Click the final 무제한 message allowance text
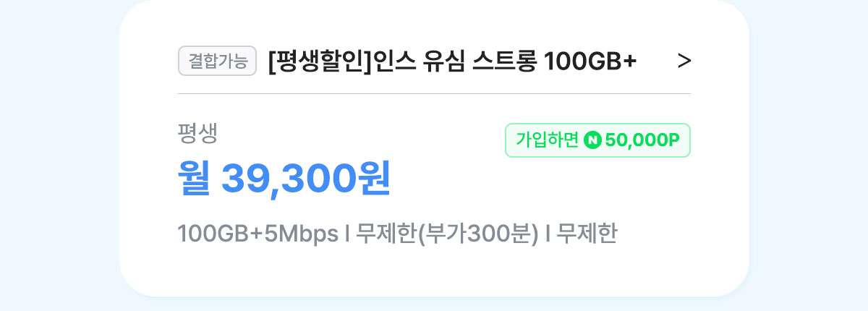 point(588,234)
